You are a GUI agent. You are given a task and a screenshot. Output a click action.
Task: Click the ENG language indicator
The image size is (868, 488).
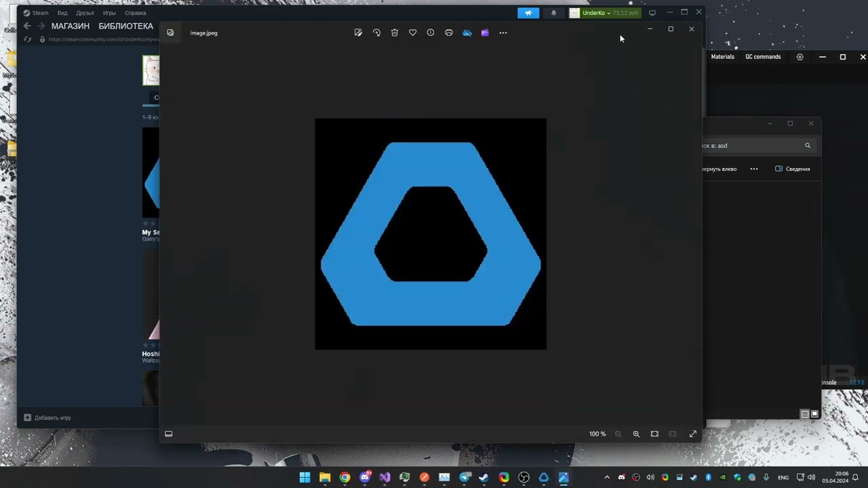point(783,478)
